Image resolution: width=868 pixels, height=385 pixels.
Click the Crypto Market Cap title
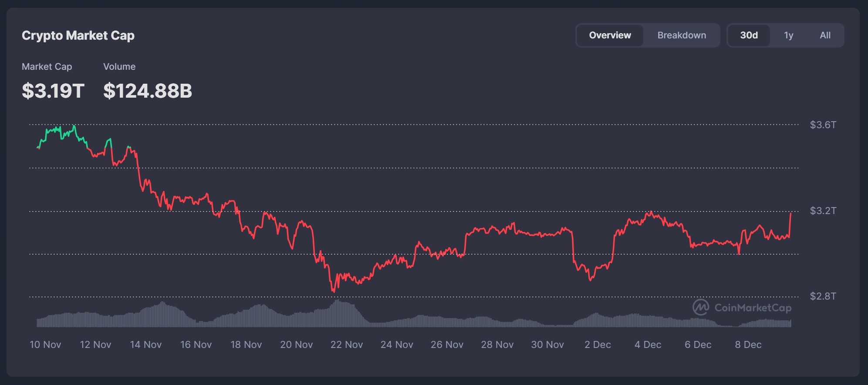(x=78, y=35)
